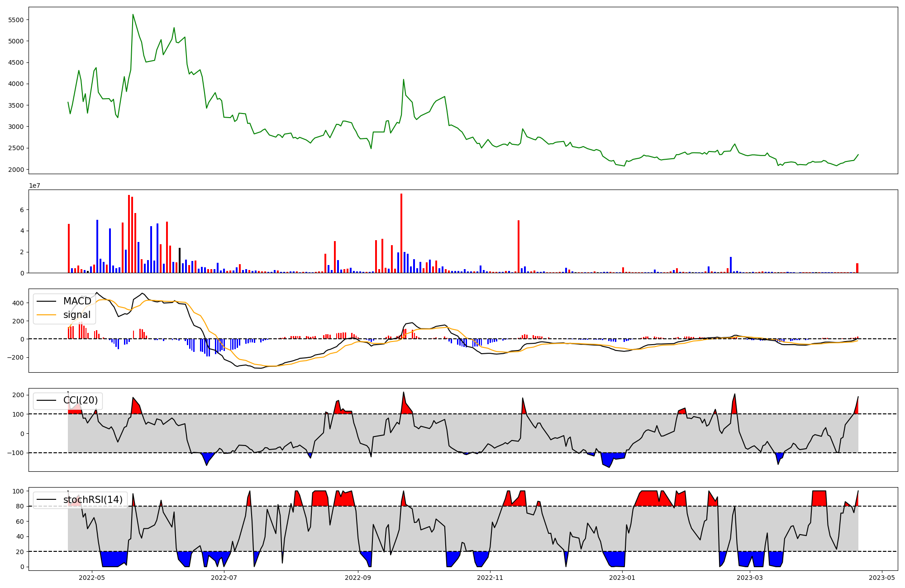Click the single black volume bar
The image size is (905, 588).
(180, 260)
